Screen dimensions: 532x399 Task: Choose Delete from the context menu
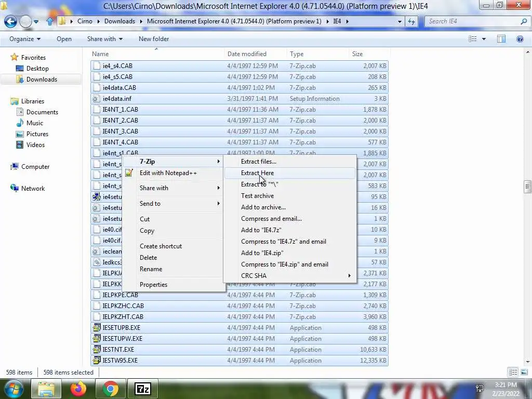pos(174,258)
